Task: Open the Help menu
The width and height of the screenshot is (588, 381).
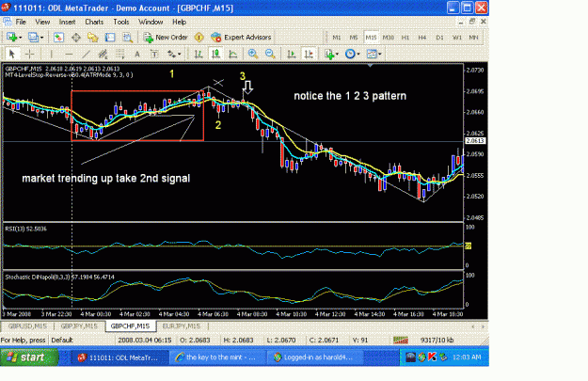Action: point(180,22)
